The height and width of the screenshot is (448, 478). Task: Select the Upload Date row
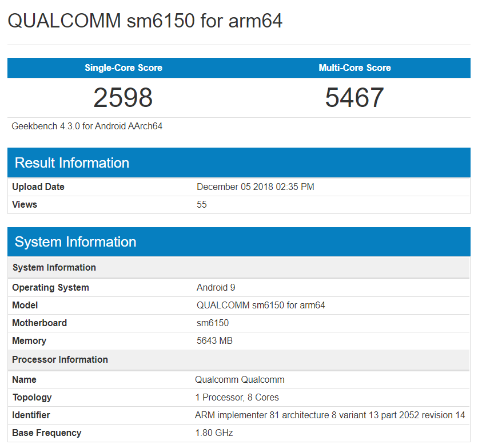pyautogui.click(x=38, y=187)
